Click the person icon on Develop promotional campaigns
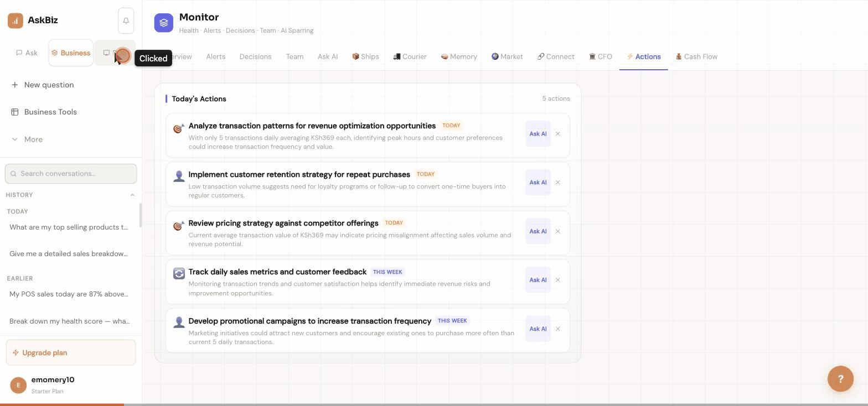 pyautogui.click(x=179, y=322)
